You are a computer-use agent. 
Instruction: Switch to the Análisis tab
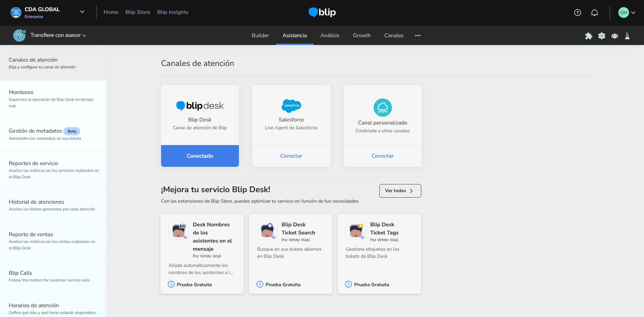[x=330, y=36]
